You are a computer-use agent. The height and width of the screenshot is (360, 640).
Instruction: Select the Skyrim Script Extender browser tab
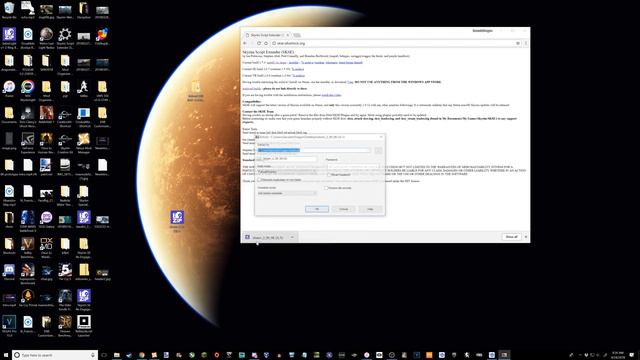266,35
